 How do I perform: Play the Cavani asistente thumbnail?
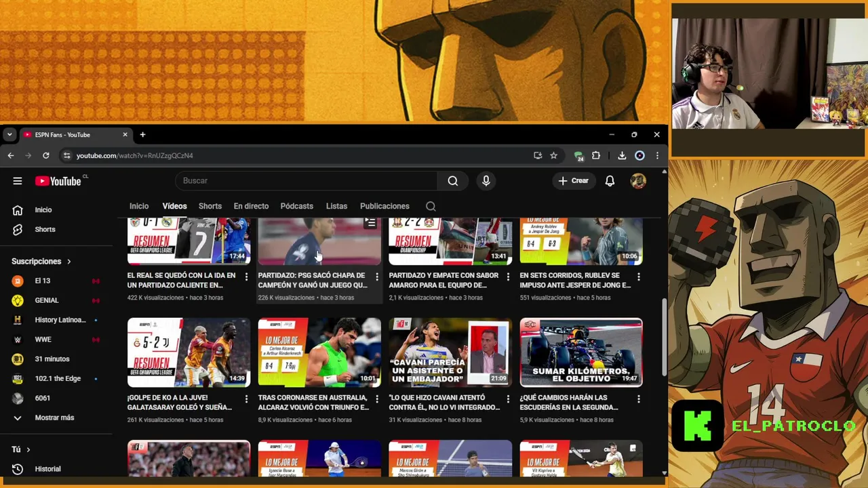[450, 352]
